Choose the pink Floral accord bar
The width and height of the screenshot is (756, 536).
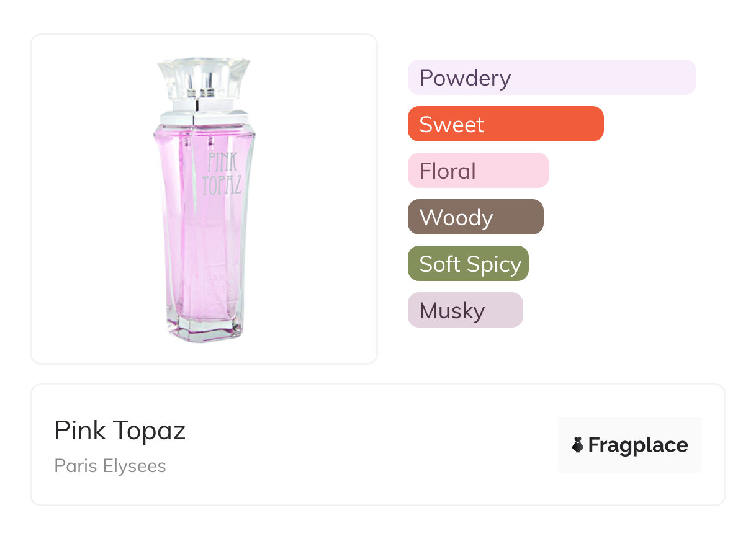[478, 171]
